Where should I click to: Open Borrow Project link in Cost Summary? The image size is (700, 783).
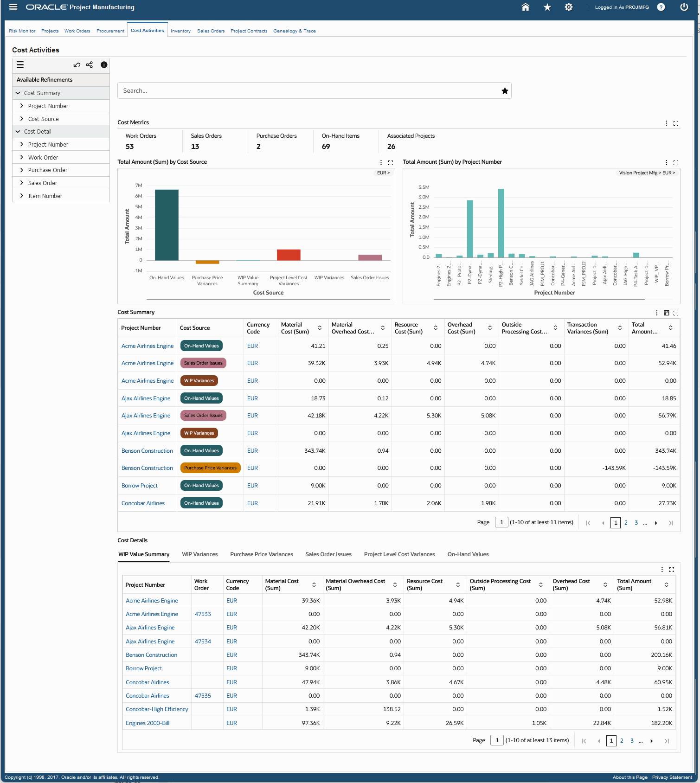tap(140, 486)
